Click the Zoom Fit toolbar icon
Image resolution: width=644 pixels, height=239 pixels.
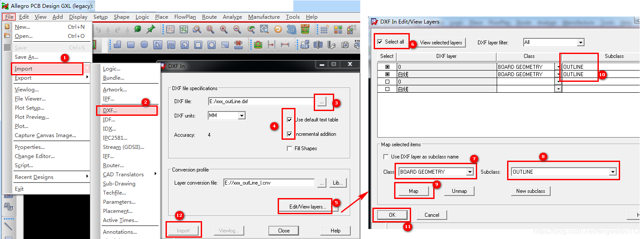(210, 29)
